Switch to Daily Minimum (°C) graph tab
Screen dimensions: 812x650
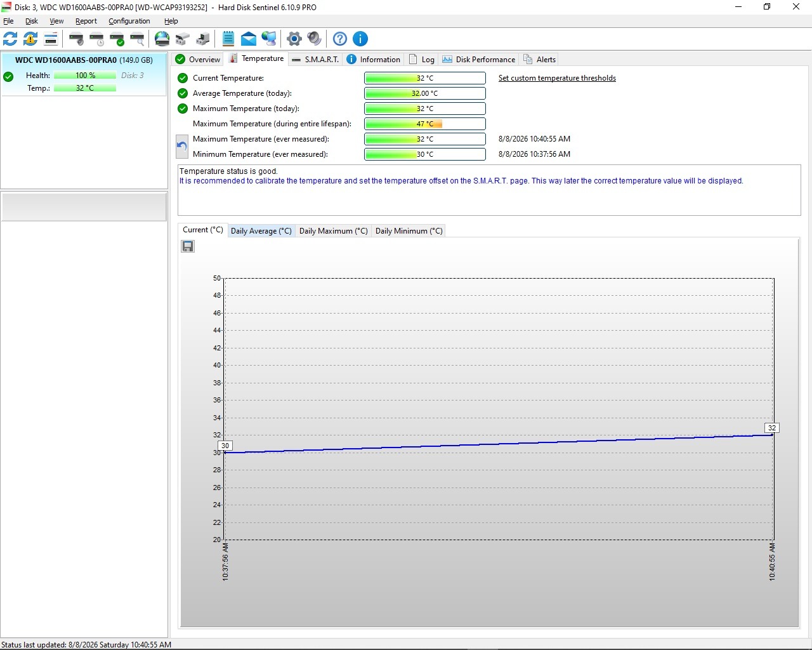click(409, 231)
